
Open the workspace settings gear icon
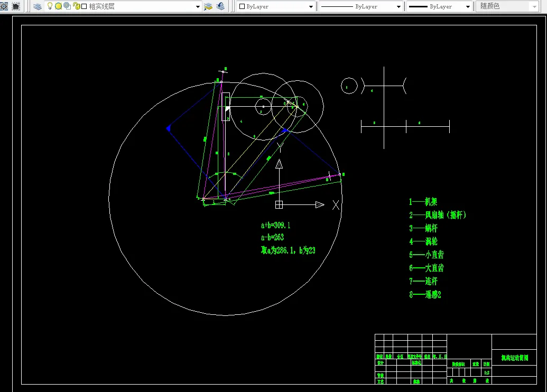tap(4, 6)
